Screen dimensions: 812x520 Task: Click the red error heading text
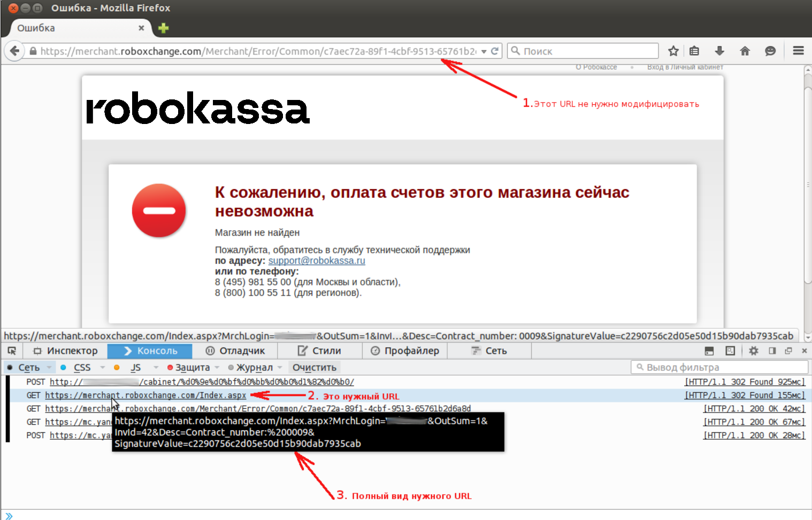422,201
